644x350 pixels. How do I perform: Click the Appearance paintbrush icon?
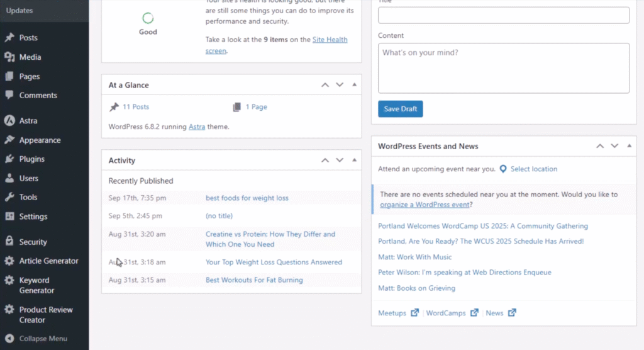coord(9,140)
